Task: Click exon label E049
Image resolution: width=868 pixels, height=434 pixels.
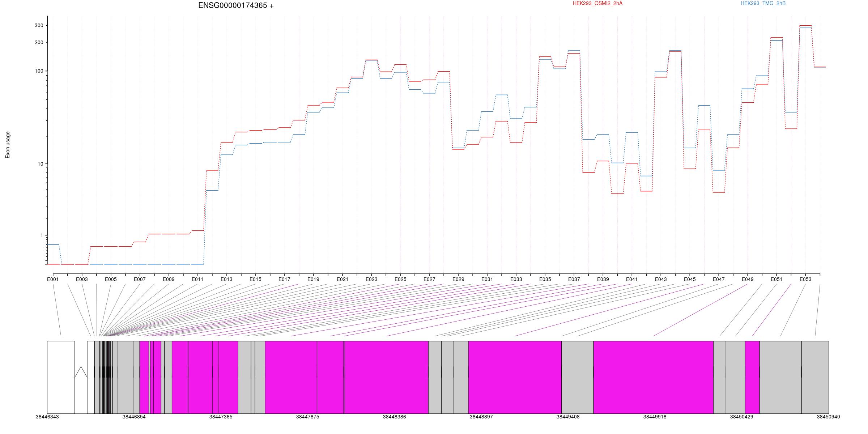Action: pos(748,279)
